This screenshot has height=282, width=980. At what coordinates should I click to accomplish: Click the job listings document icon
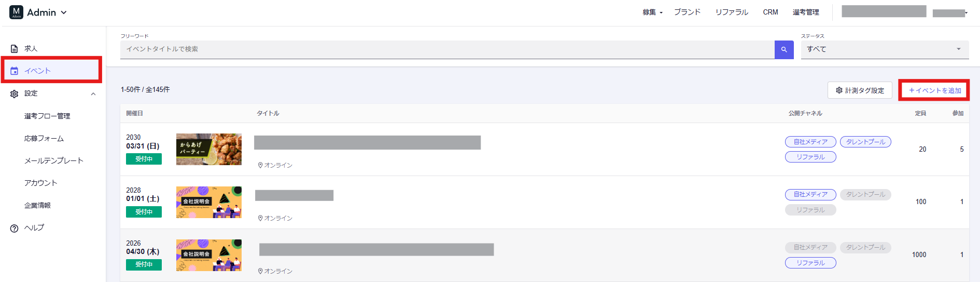click(15, 49)
